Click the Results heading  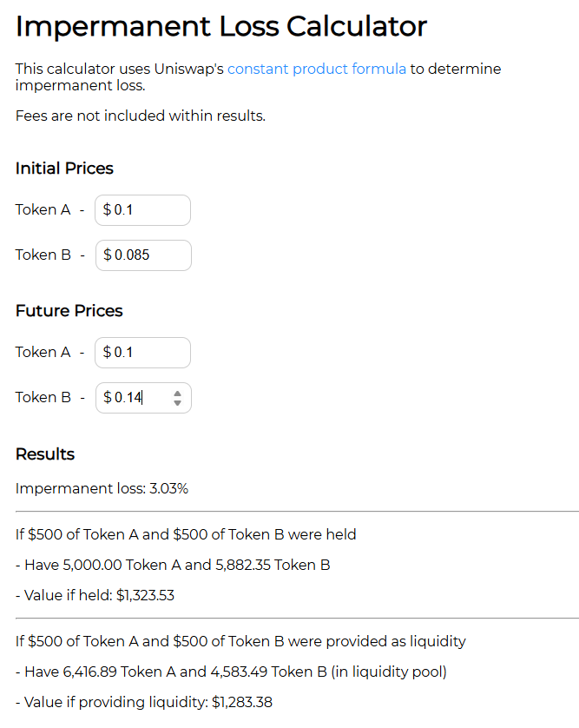coord(45,454)
